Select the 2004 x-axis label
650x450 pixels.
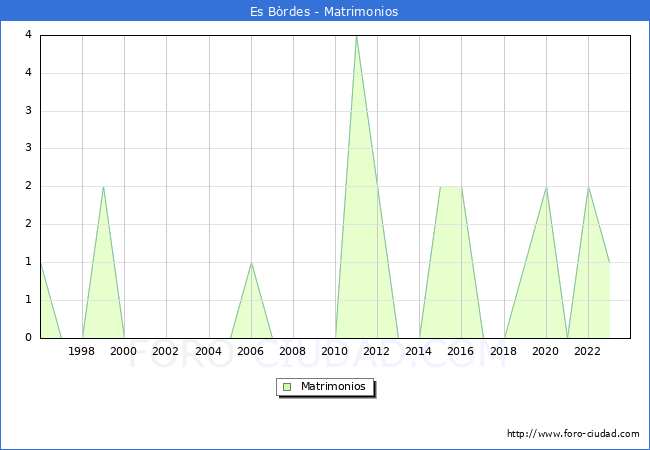pyautogui.click(x=208, y=351)
